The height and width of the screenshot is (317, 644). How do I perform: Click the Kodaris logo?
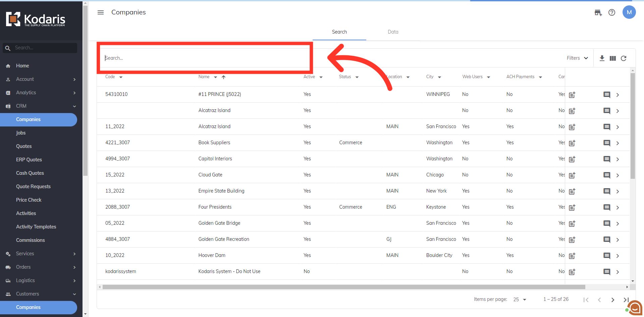pos(36,19)
